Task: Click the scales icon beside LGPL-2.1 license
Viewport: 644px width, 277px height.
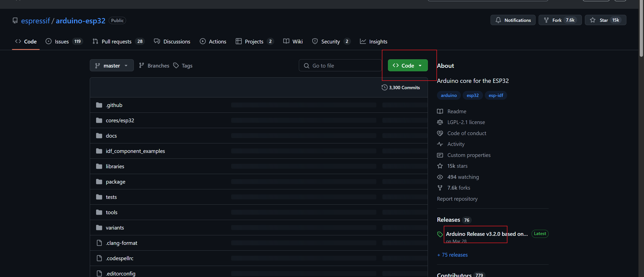Action: pyautogui.click(x=440, y=122)
